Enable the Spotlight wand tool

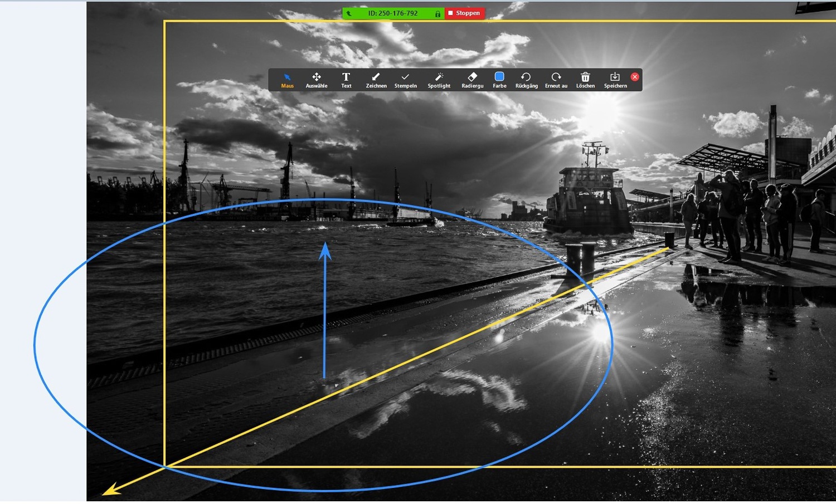click(439, 80)
